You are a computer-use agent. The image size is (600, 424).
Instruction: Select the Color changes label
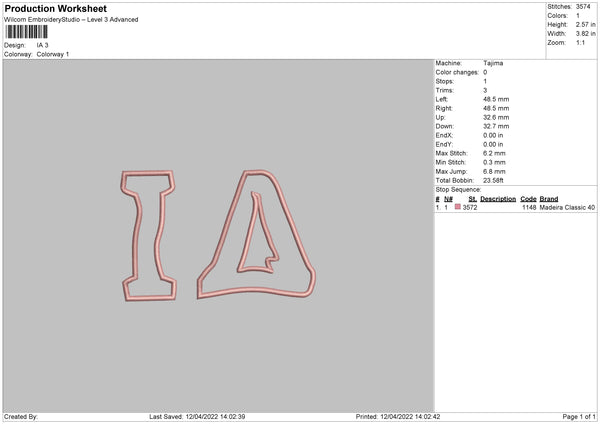[x=457, y=72]
